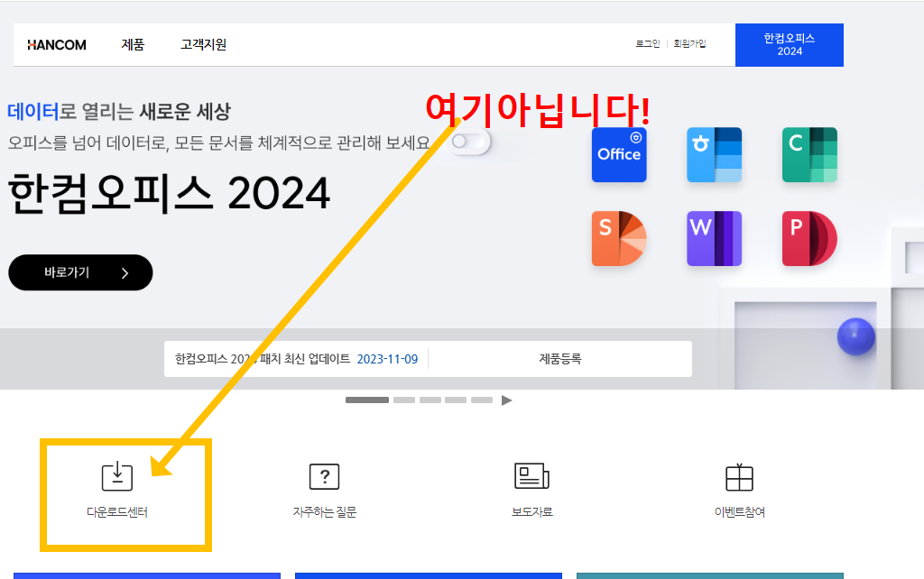Click the purple W app icon
The height and width of the screenshot is (579, 924).
714,239
